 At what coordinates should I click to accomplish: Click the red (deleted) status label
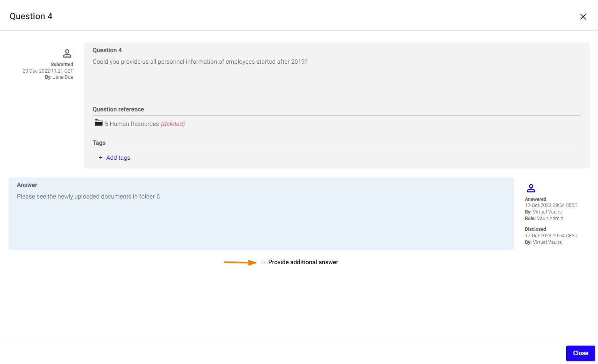coord(173,124)
